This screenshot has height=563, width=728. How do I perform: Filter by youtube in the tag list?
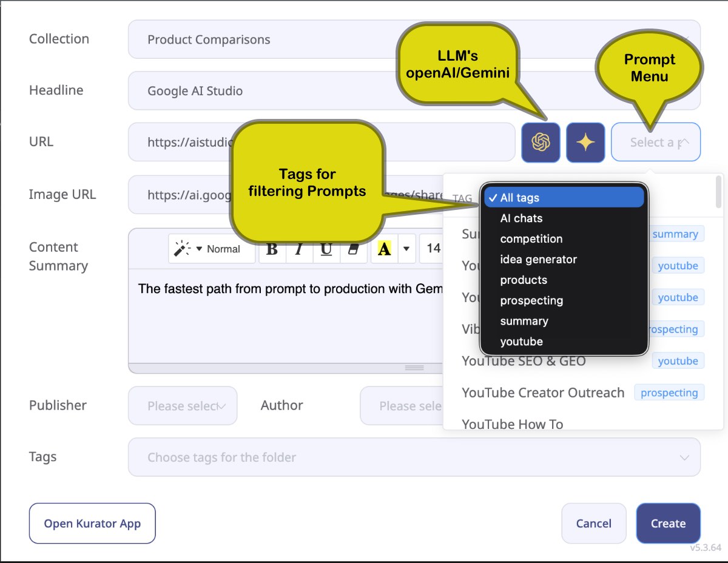[564, 342]
